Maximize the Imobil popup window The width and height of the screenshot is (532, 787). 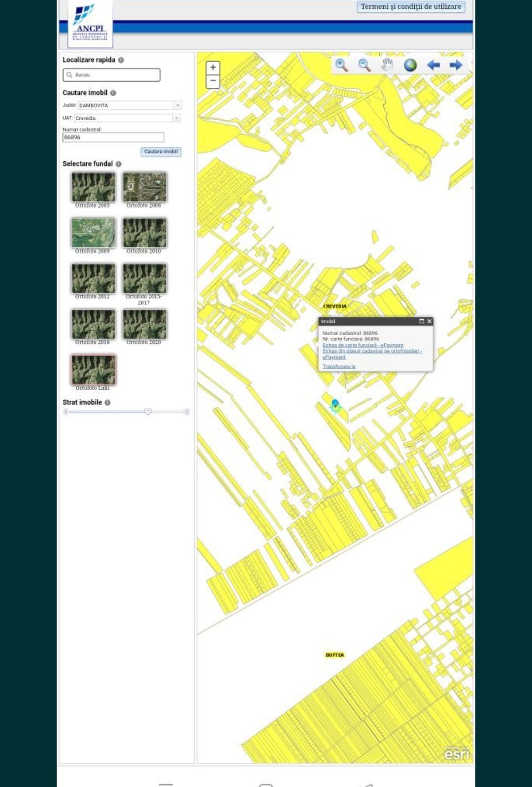(x=421, y=321)
